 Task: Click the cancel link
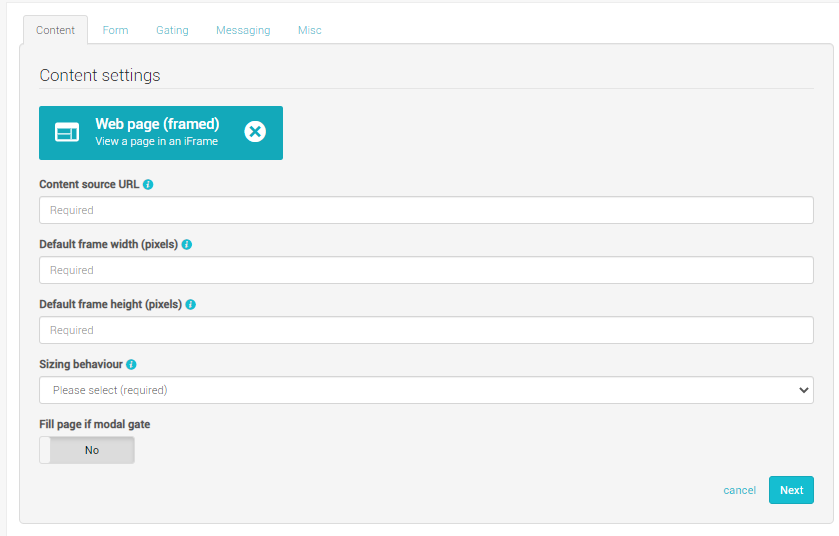point(739,490)
